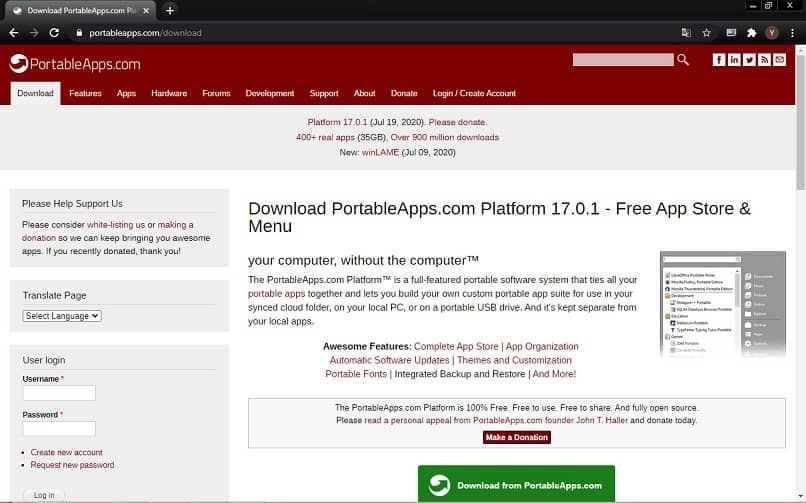
Task: Click the Log in button
Action: click(44, 495)
